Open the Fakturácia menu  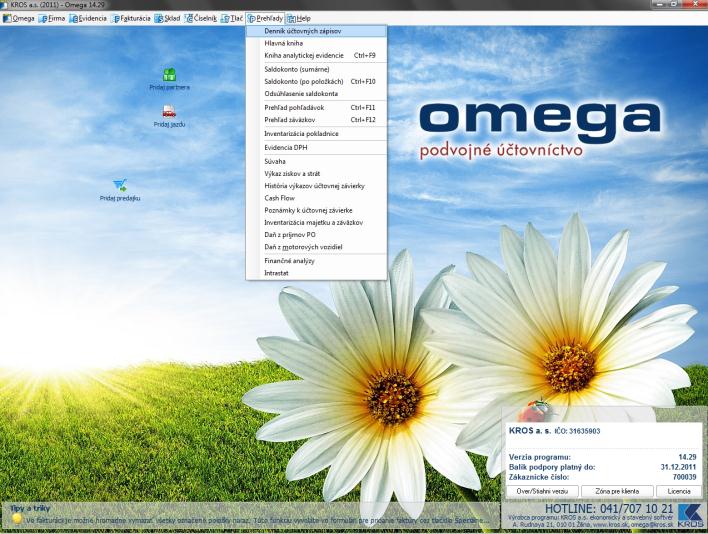(131, 19)
